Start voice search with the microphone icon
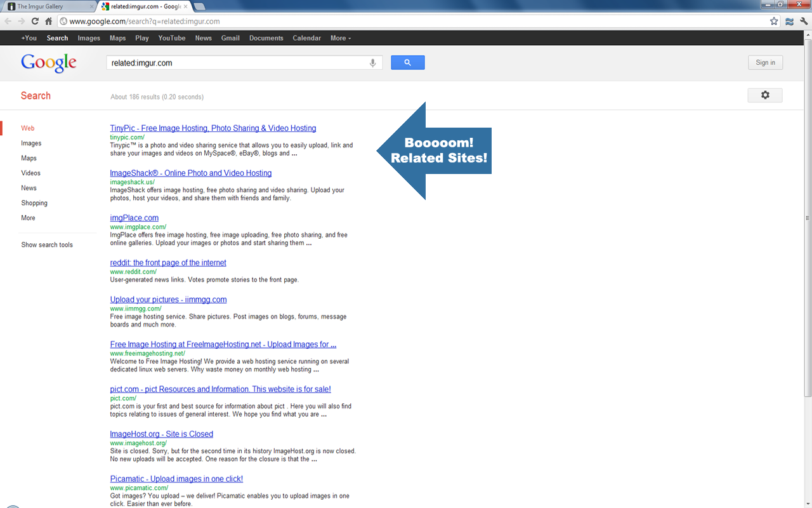The image size is (812, 508). tap(373, 63)
